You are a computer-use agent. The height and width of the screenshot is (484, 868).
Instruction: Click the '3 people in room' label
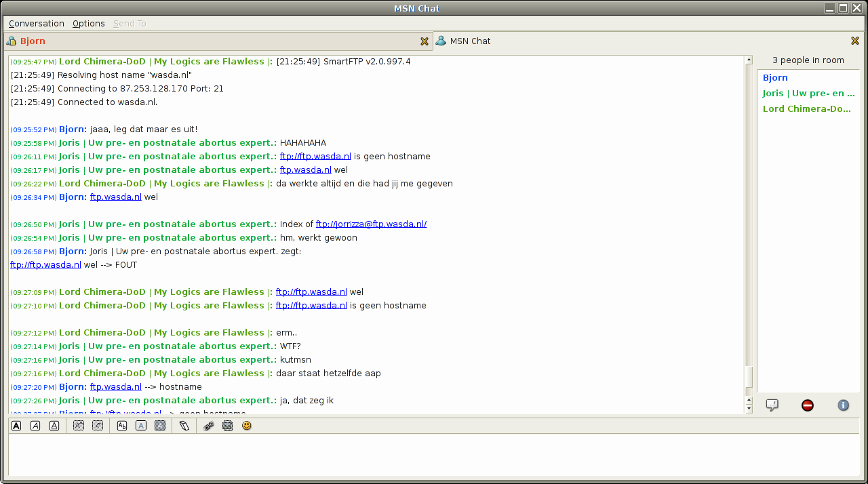point(808,60)
